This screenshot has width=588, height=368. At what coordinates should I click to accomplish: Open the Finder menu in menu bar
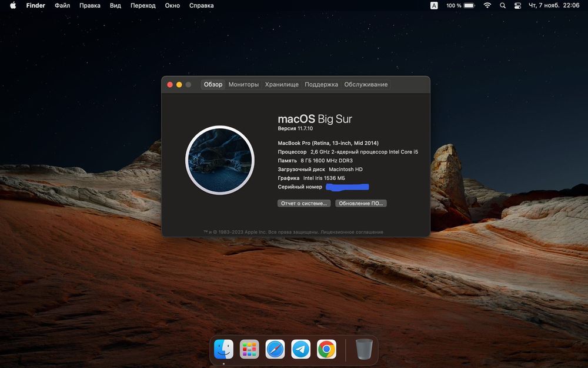(x=36, y=5)
